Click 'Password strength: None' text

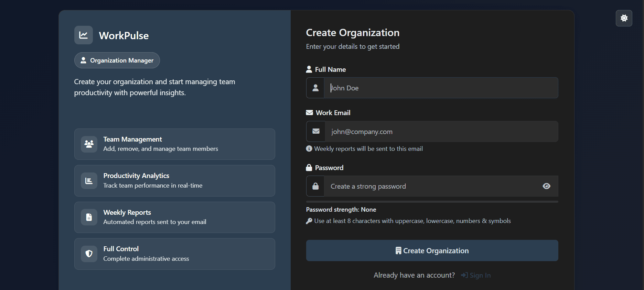click(341, 210)
